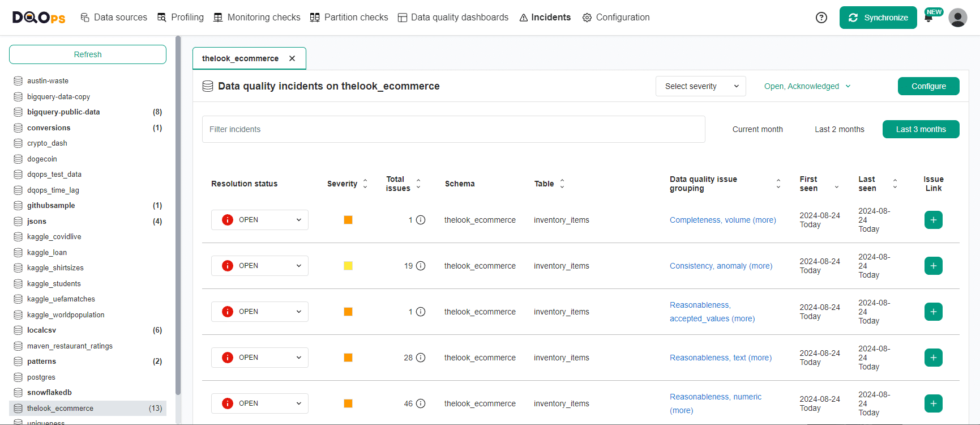Change status of Reasonableness, accepted_values incident

tap(260, 312)
